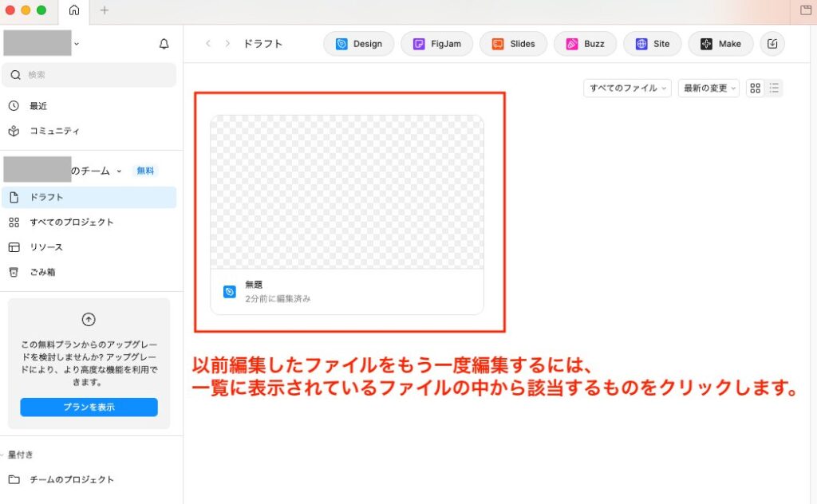This screenshot has width=817, height=504.
Task: Click the Design file type icon on 無題
Action: (230, 292)
